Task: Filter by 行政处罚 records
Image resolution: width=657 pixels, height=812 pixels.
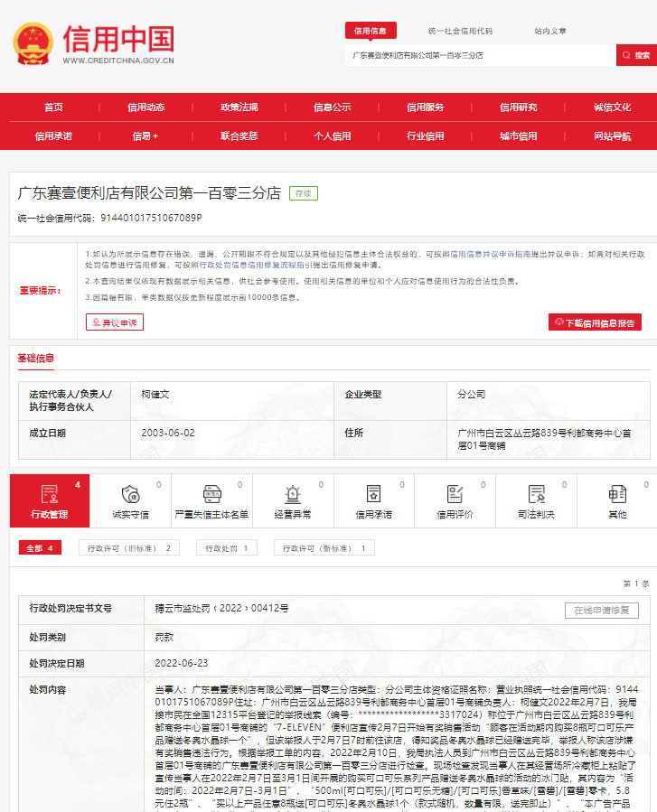Action: tap(225, 547)
